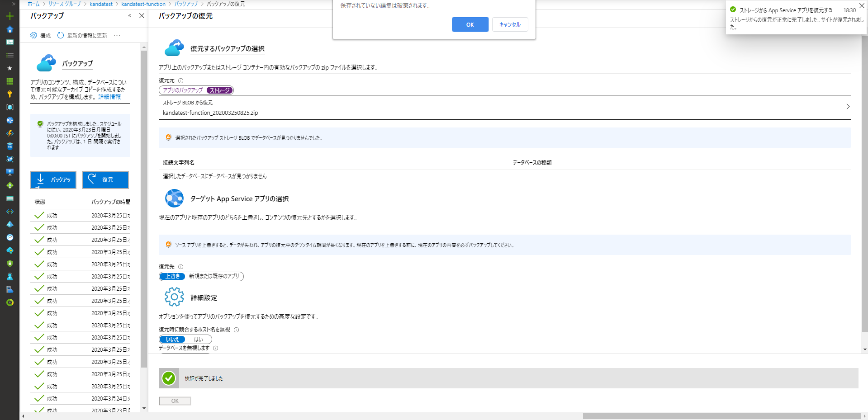Collapse the バックアップ panel with double chevron

129,16
